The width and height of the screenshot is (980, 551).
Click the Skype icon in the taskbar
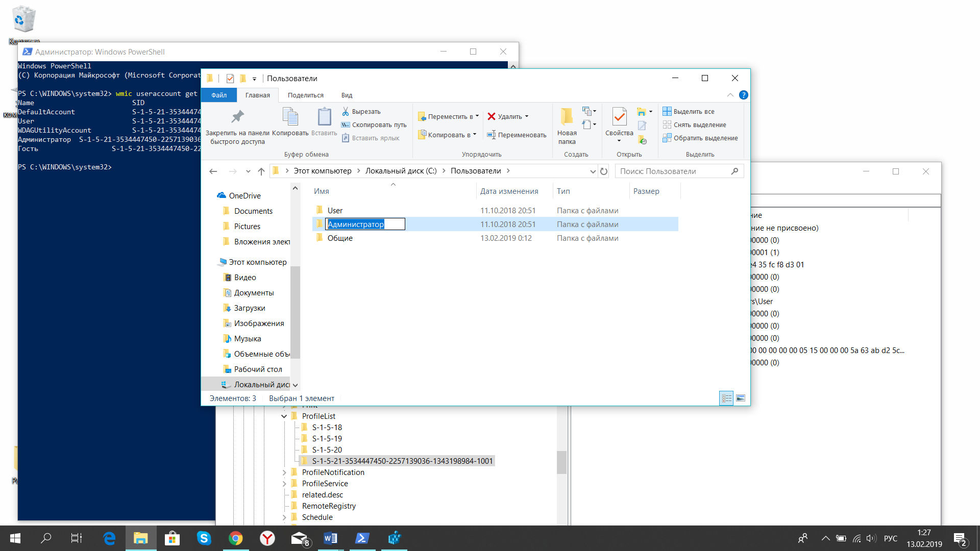pos(204,538)
